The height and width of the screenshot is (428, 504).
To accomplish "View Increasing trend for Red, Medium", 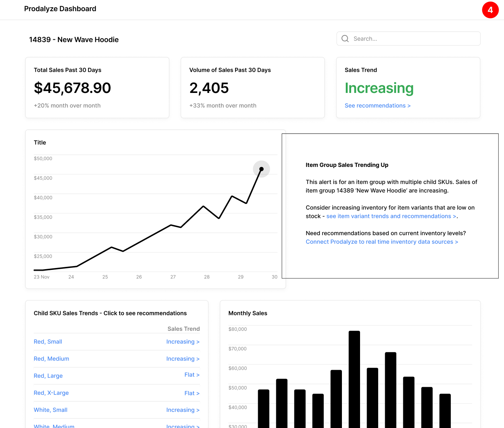I will [x=183, y=359].
